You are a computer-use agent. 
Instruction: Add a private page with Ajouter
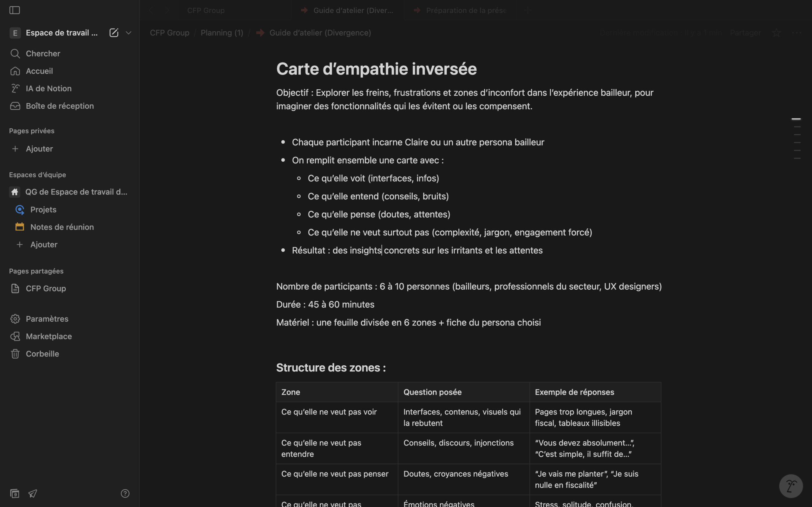[39, 149]
